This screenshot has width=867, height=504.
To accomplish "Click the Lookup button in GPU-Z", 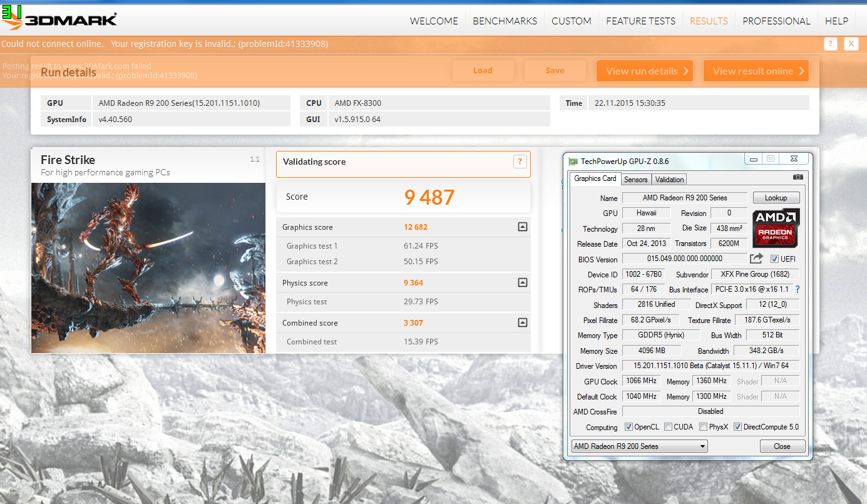I will pos(776,198).
